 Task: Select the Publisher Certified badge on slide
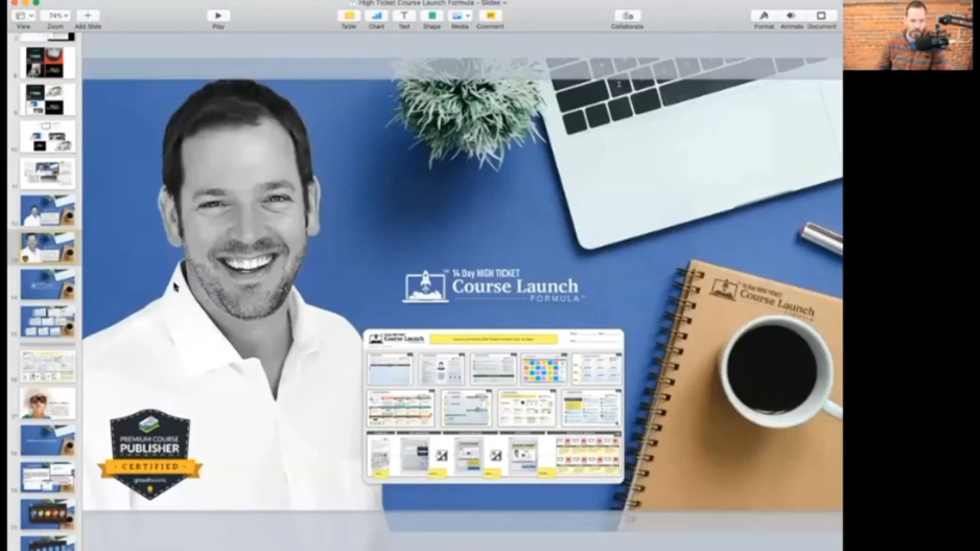click(x=150, y=455)
